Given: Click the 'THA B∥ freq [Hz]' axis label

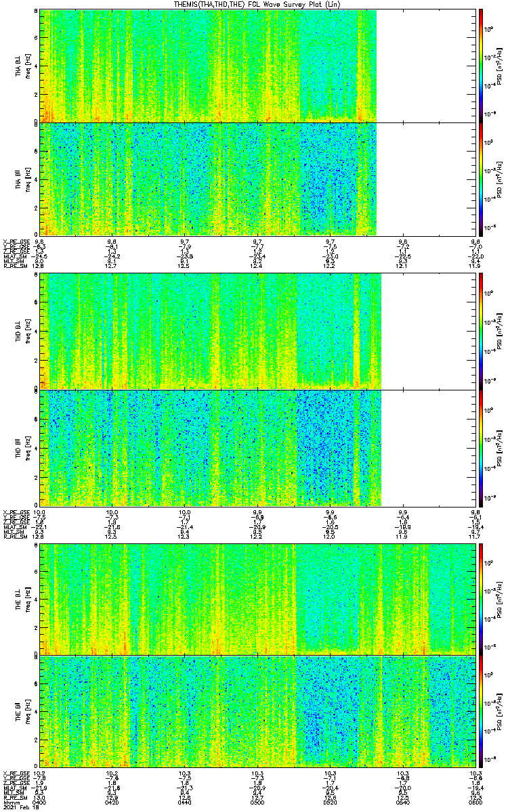Looking at the screenshot, I should [x=23, y=179].
